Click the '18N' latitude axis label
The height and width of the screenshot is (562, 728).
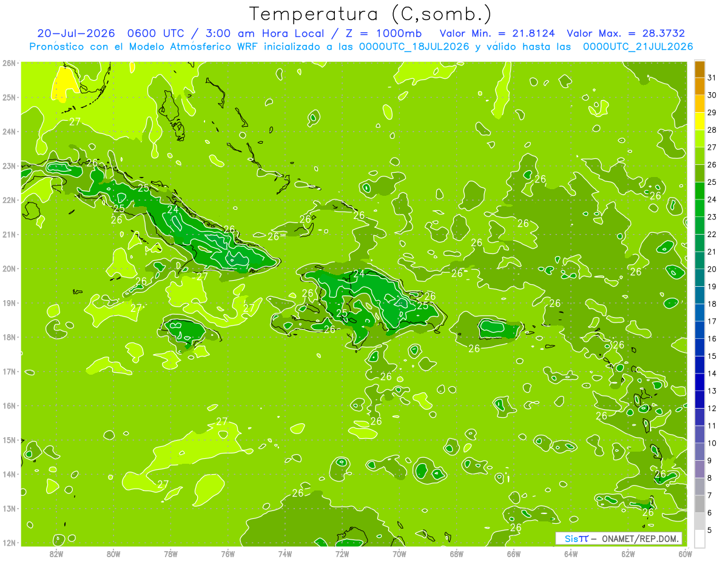click(9, 337)
